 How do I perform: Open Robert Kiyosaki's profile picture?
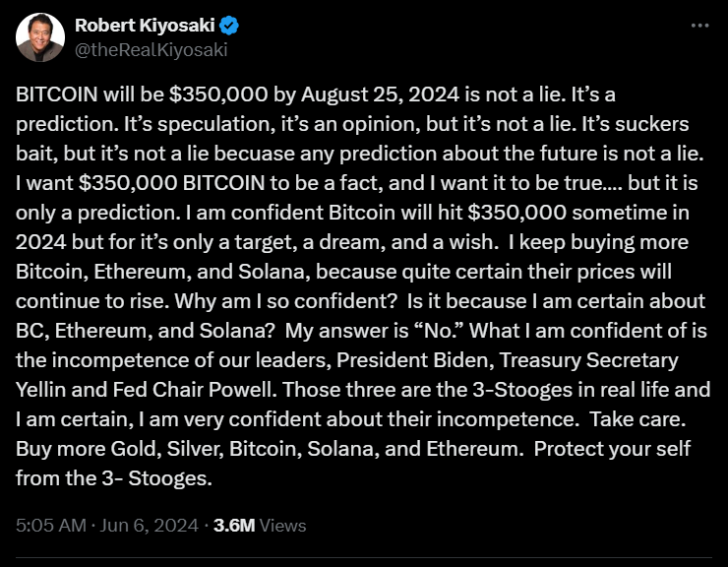point(38,37)
